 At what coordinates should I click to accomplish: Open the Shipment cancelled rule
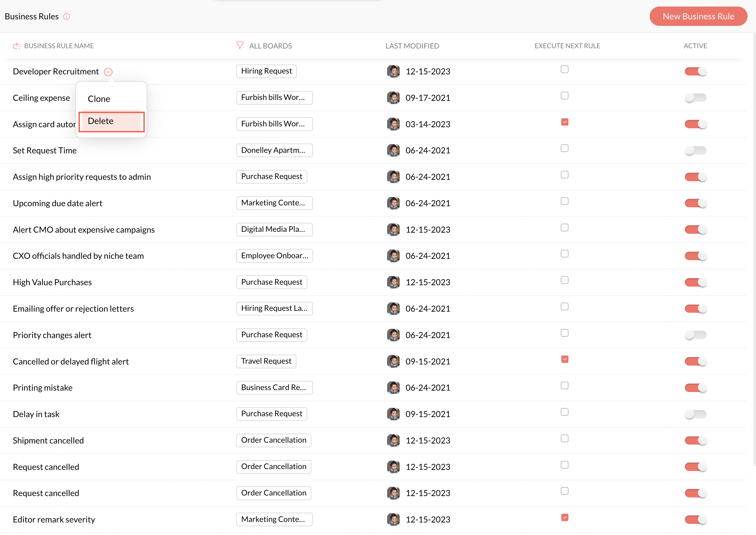pyautogui.click(x=48, y=440)
